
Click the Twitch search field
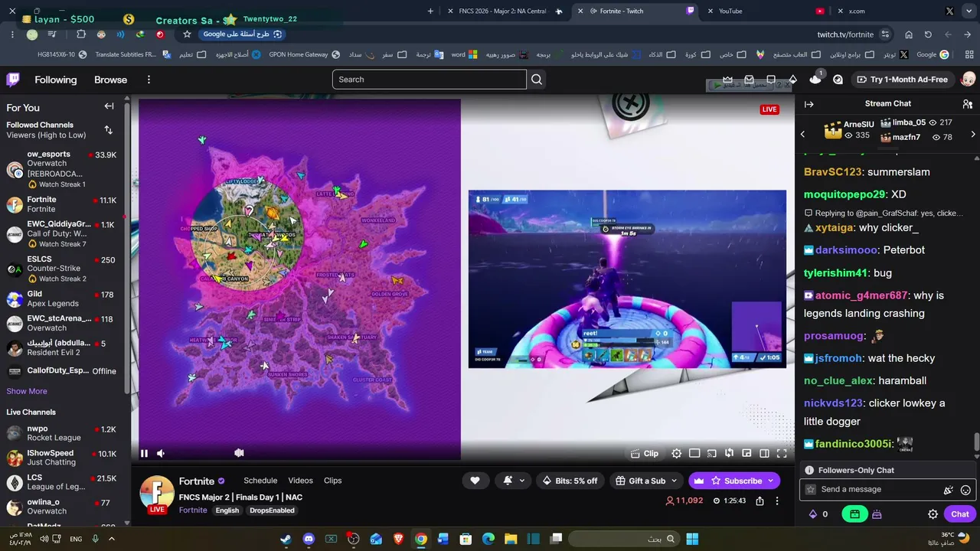(x=429, y=80)
